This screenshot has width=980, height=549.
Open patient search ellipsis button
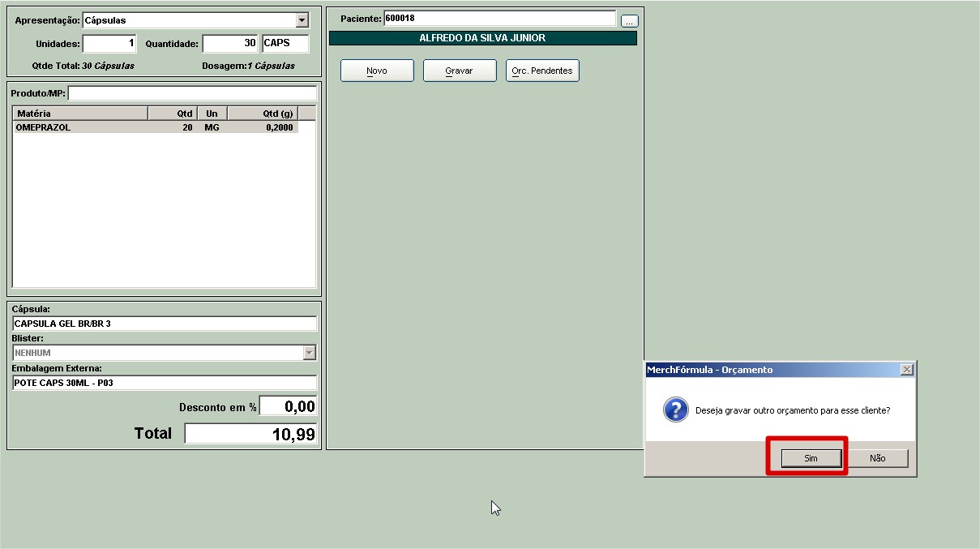630,21
